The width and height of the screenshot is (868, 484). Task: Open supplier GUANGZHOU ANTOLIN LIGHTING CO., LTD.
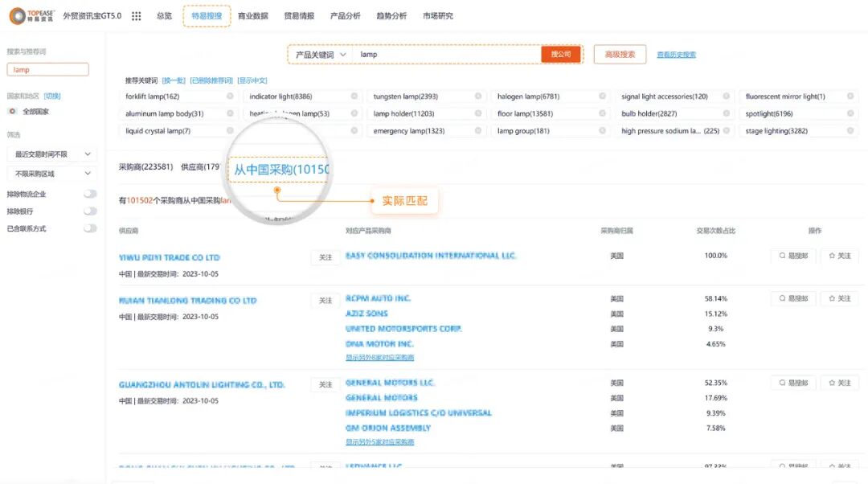(202, 384)
